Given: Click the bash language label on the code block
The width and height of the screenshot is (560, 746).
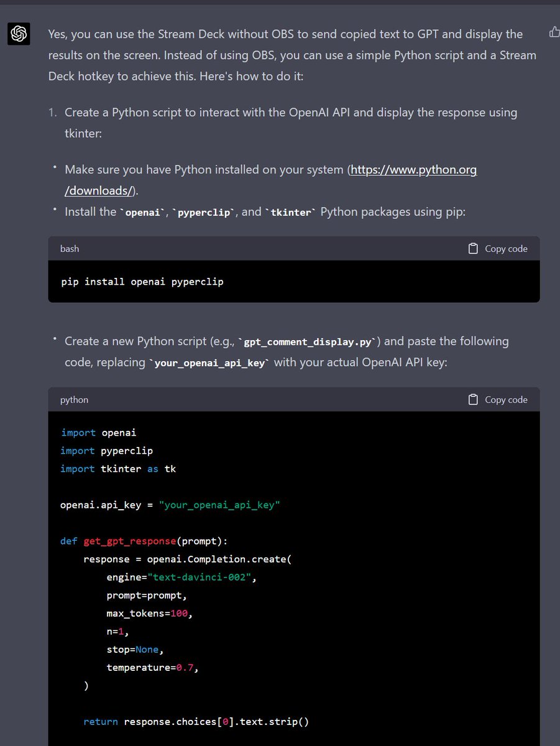Looking at the screenshot, I should pyautogui.click(x=69, y=249).
